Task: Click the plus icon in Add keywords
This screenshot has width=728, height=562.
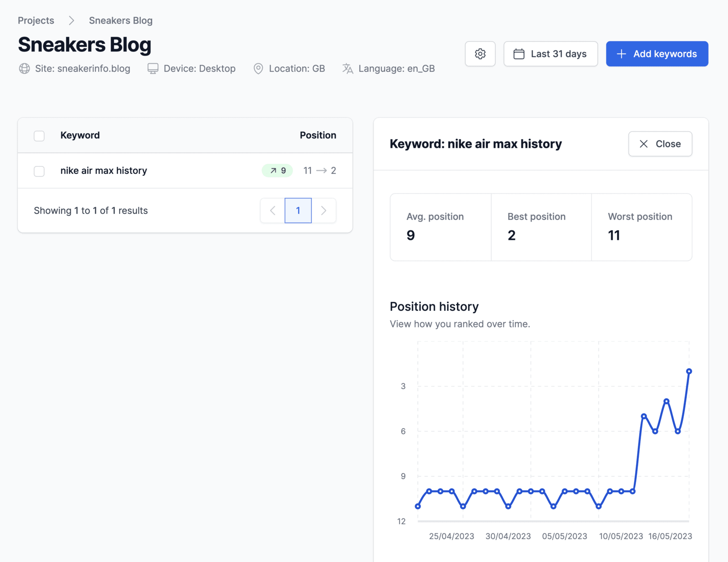Action: [621, 54]
